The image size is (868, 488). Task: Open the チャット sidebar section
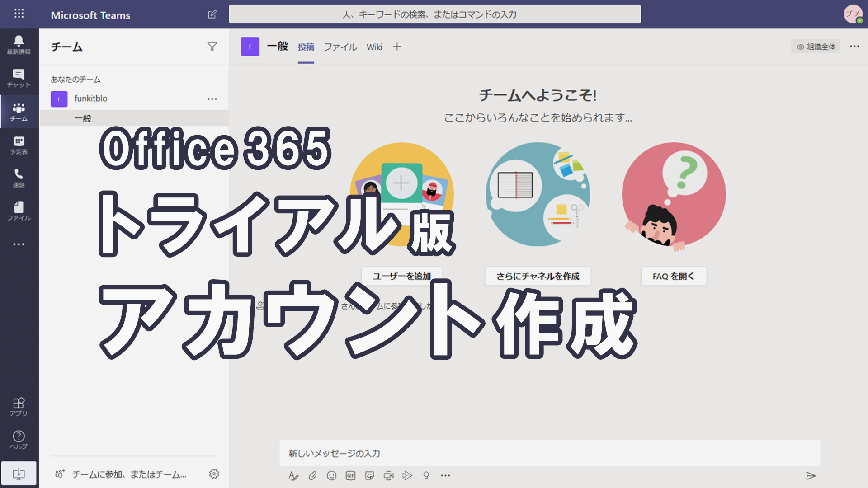coord(19,78)
